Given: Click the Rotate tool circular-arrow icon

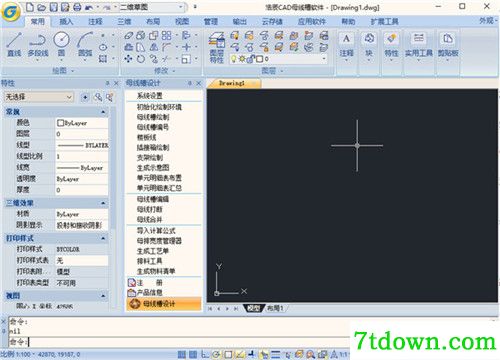Looking at the screenshot, I should click(x=141, y=59).
